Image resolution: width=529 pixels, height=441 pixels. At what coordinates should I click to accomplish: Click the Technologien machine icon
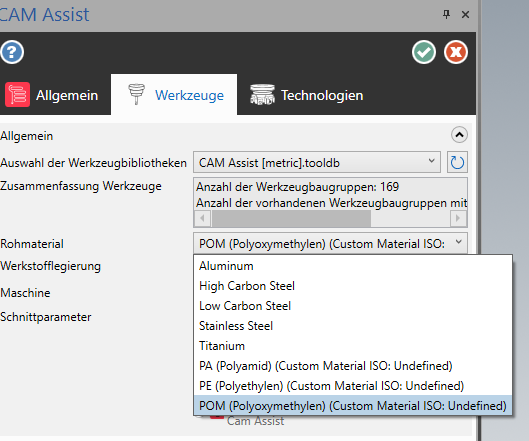tap(262, 94)
